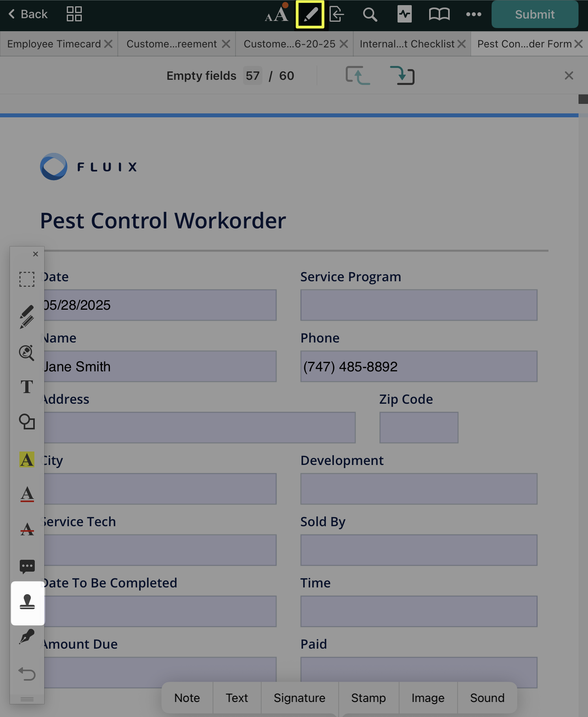The height and width of the screenshot is (717, 588).
Task: Toggle the annotation pencil mode in top bar
Action: 310,15
